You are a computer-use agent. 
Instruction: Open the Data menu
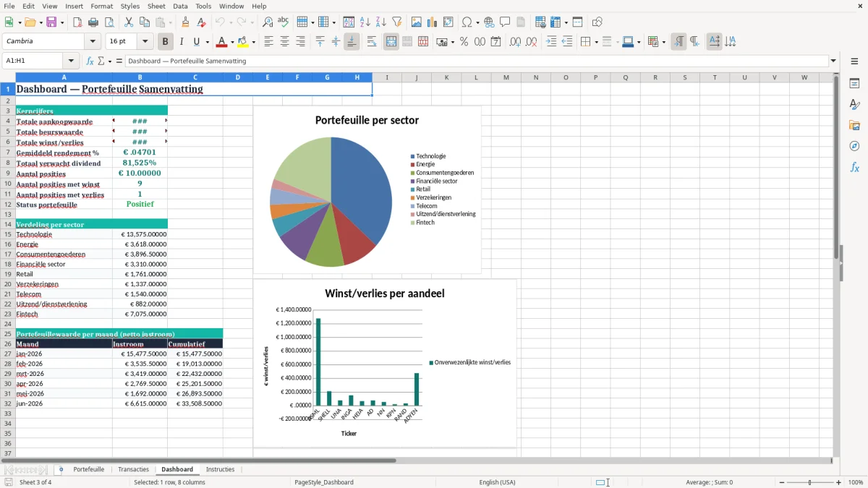(180, 6)
